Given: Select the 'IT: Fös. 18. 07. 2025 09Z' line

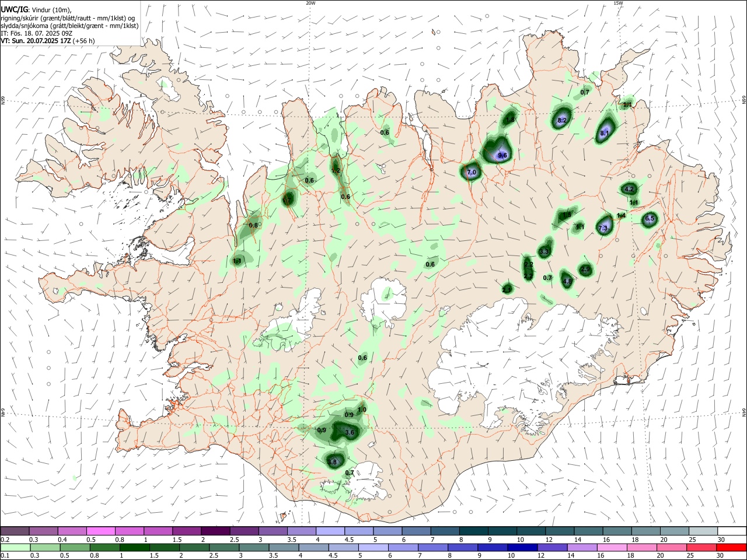Looking at the screenshot, I should [37, 33].
